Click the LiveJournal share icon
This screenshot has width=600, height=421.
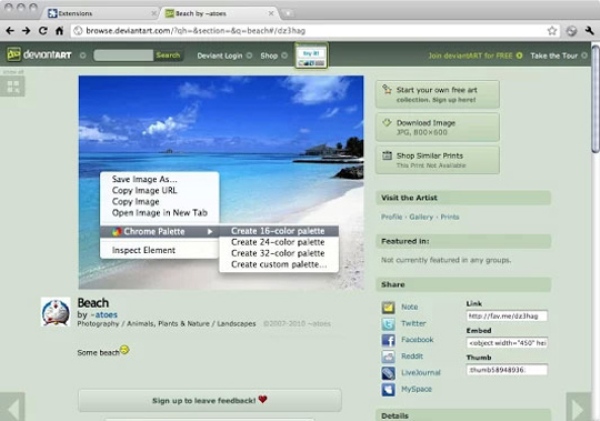(388, 372)
